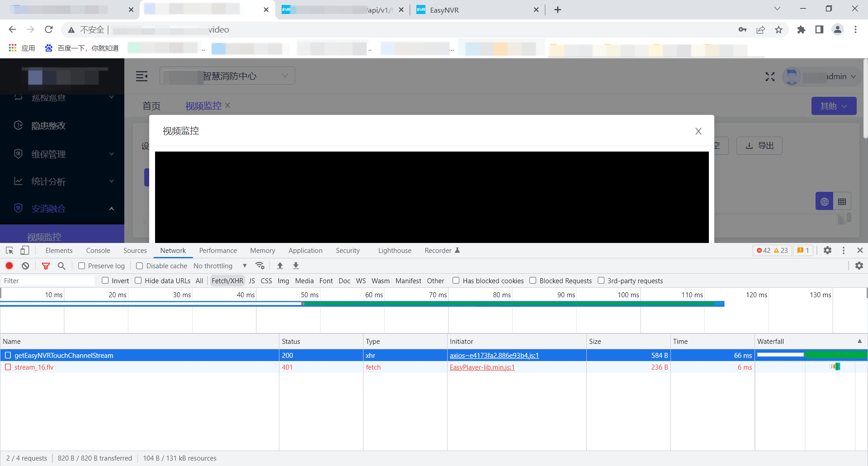Open DevTools settings gear icon
The height and width of the screenshot is (466, 868).
coord(827,250)
